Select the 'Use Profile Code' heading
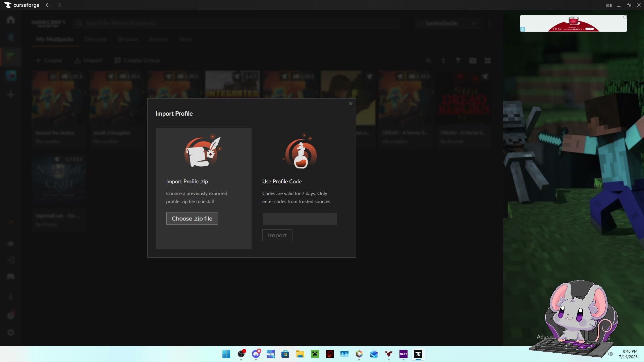This screenshot has height=362, width=644. pyautogui.click(x=282, y=181)
